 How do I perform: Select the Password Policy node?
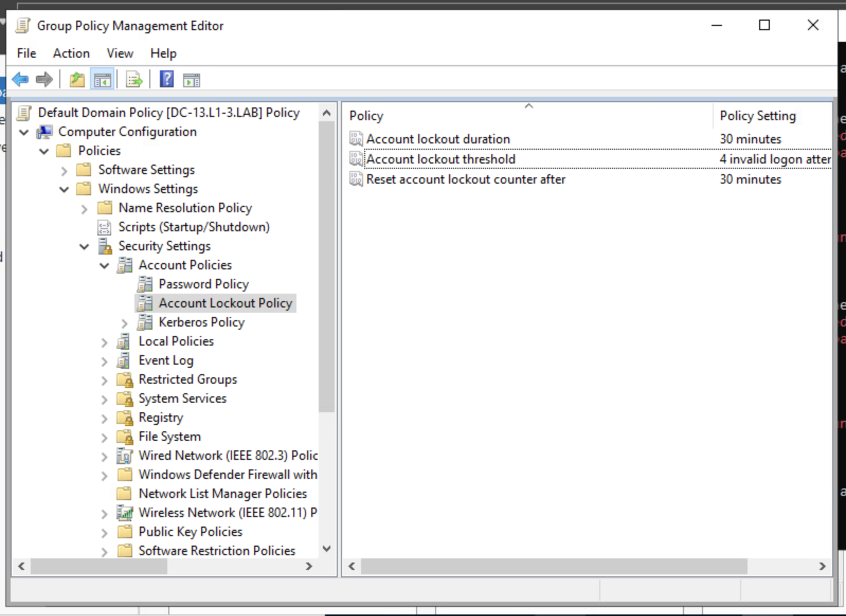[204, 284]
